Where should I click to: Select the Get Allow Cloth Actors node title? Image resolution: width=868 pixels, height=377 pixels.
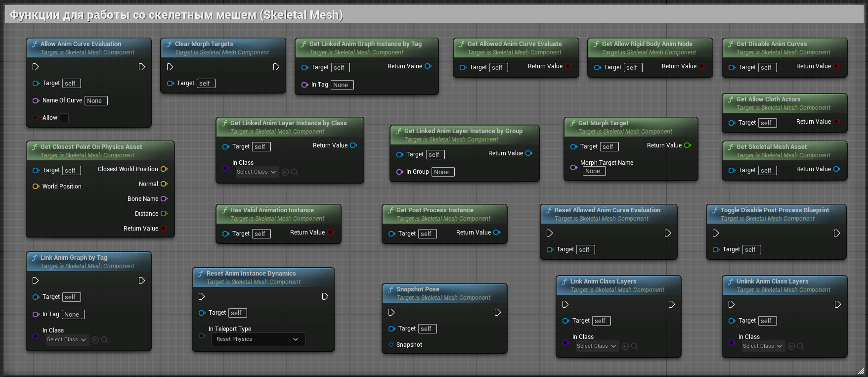pos(768,99)
